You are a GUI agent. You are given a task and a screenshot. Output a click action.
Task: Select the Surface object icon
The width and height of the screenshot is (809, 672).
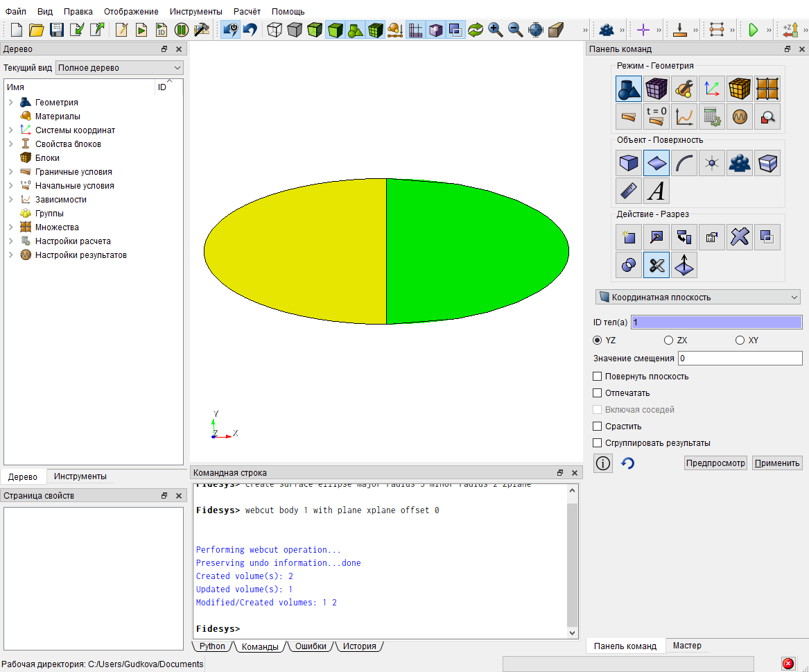coord(656,163)
